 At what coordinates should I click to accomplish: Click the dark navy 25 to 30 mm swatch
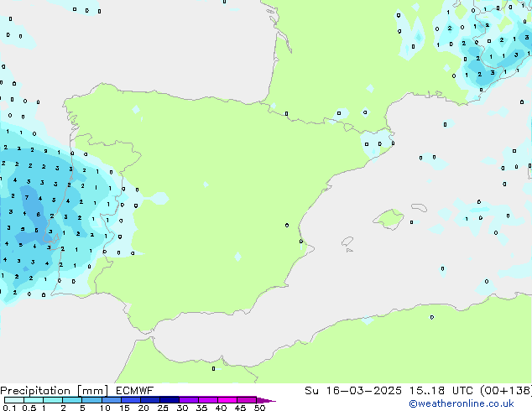tap(170, 400)
